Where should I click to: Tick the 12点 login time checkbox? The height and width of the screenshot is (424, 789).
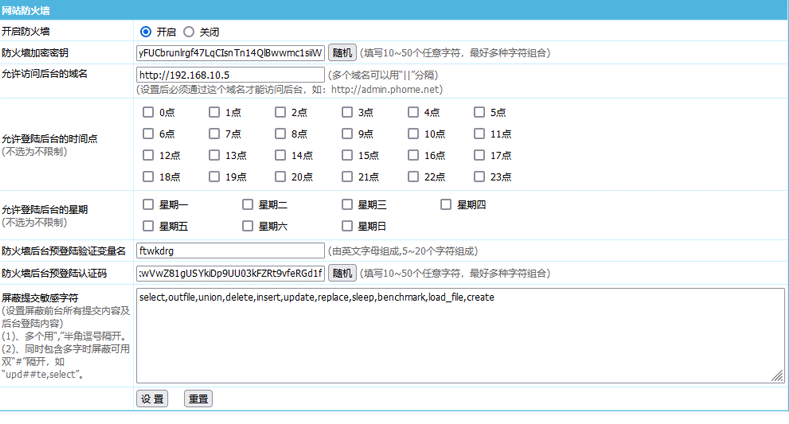[149, 155]
